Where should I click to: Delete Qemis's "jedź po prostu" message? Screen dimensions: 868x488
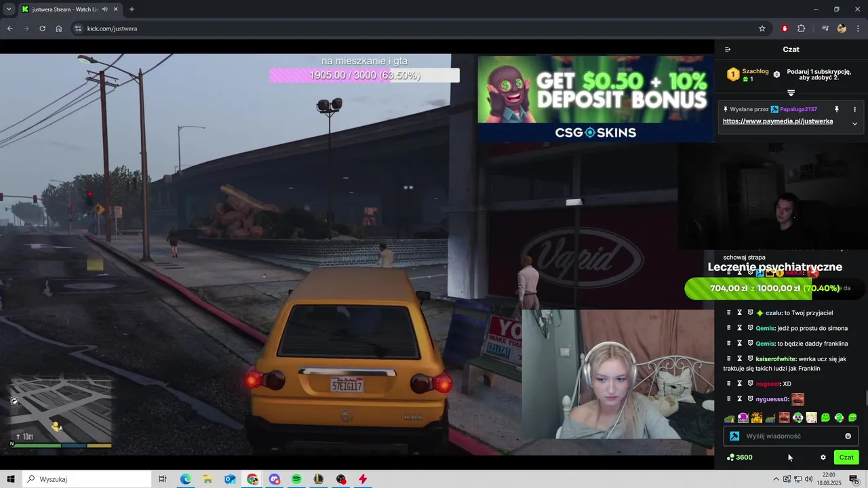729,328
